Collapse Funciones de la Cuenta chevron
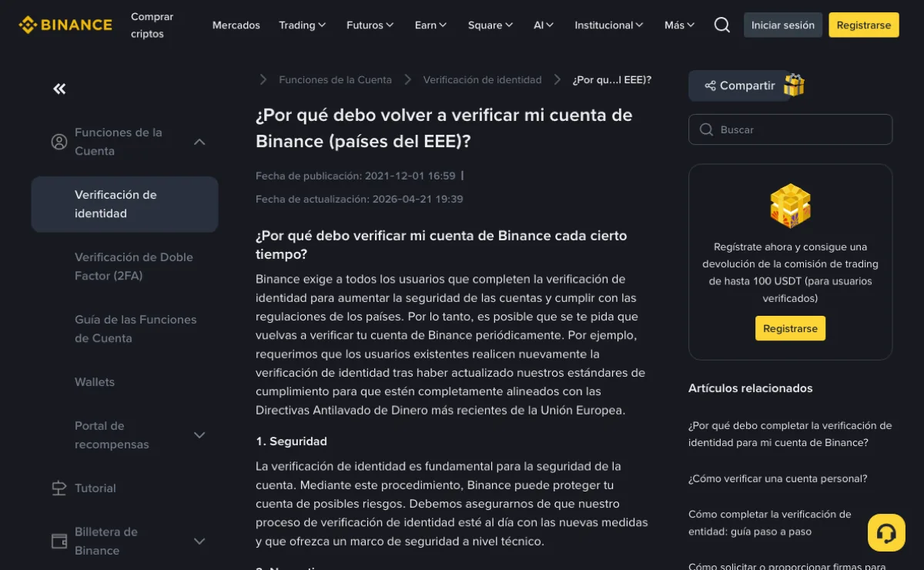Image resolution: width=924 pixels, height=570 pixels. pyautogui.click(x=199, y=142)
